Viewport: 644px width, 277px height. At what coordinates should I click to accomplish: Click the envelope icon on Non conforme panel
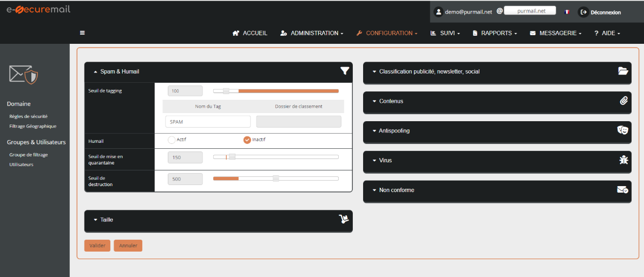pyautogui.click(x=623, y=189)
